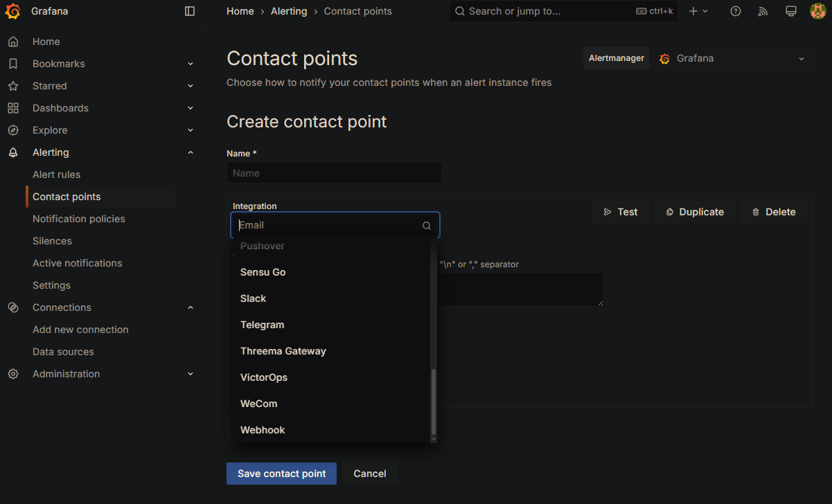The width and height of the screenshot is (832, 504).
Task: Click the Name input field
Action: 334,173
